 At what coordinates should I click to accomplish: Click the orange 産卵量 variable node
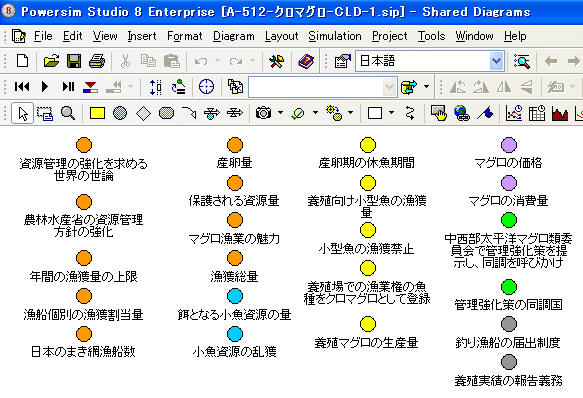tap(235, 145)
